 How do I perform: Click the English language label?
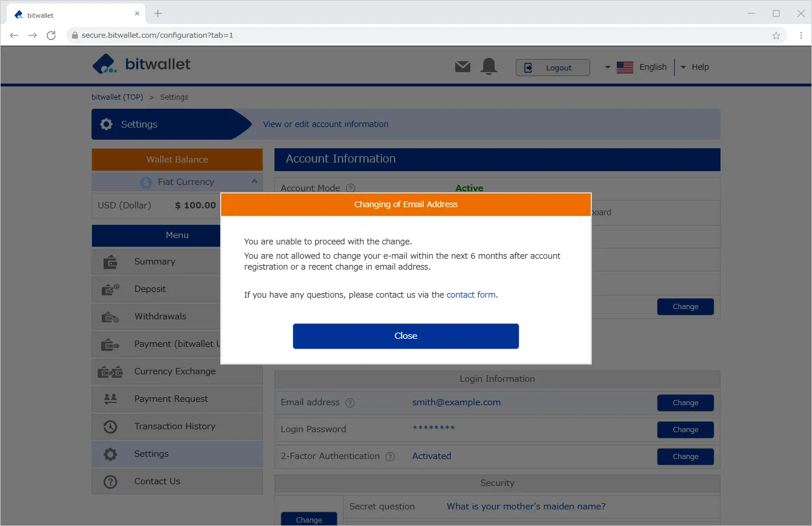[x=653, y=67]
